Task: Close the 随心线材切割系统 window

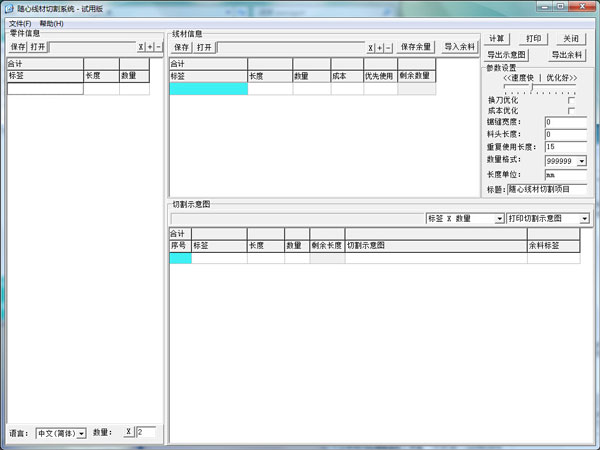Action: (x=582, y=7)
